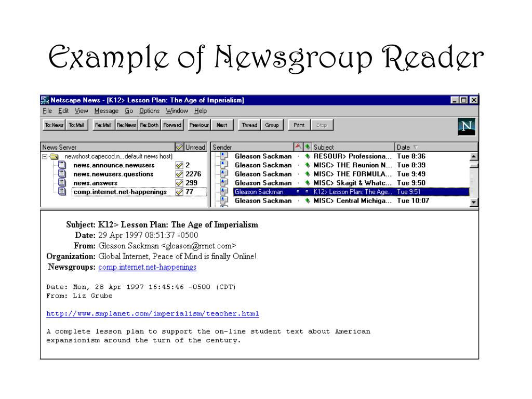Screen dimensions: 532x399
Task: Open the smplanet.com imperialism teacher.html link
Action: click(153, 313)
